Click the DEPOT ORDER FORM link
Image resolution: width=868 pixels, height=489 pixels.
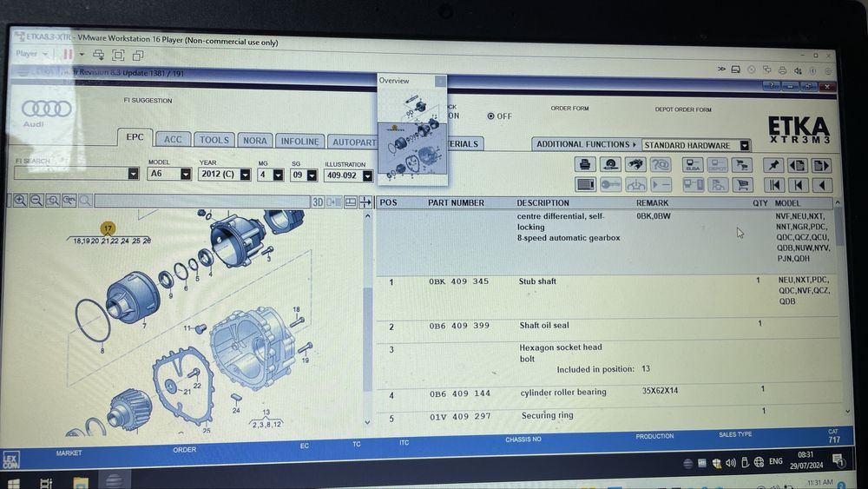pos(683,109)
